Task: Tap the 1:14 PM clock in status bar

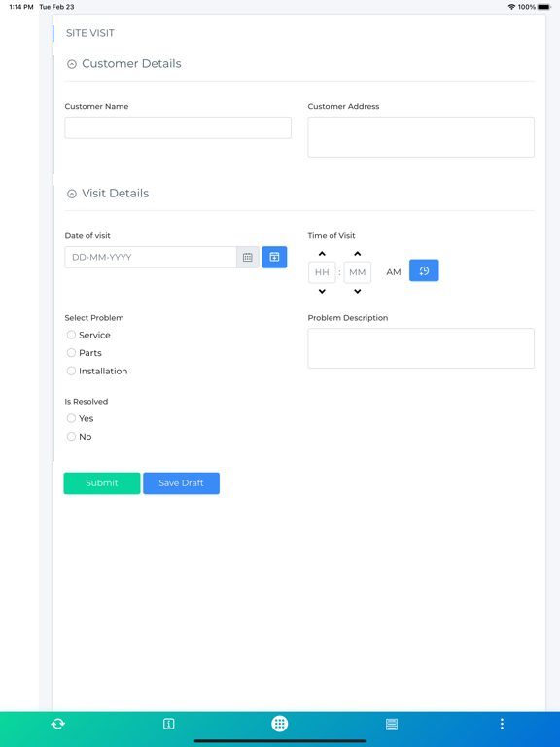Action: [x=21, y=7]
